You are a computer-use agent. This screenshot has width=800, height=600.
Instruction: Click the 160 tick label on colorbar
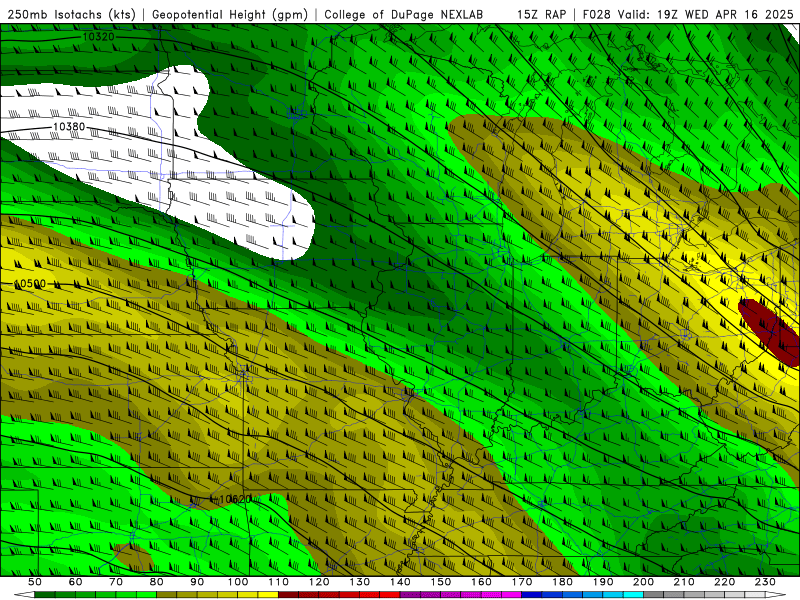[481, 582]
